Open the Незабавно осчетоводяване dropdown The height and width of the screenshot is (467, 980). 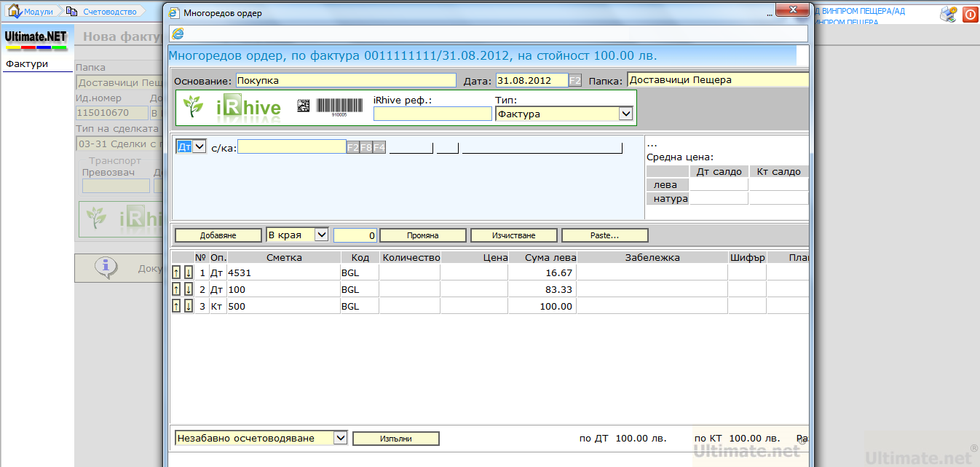pyautogui.click(x=340, y=438)
